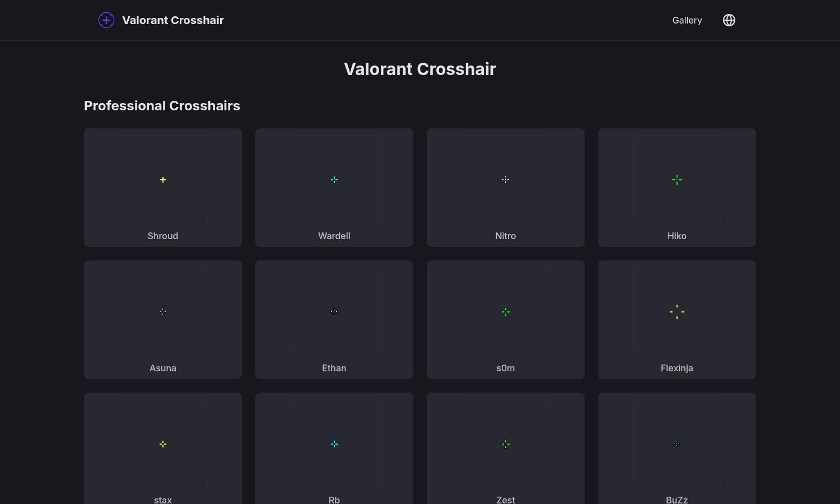
Task: Click the Asuna name label
Action: click(x=163, y=368)
